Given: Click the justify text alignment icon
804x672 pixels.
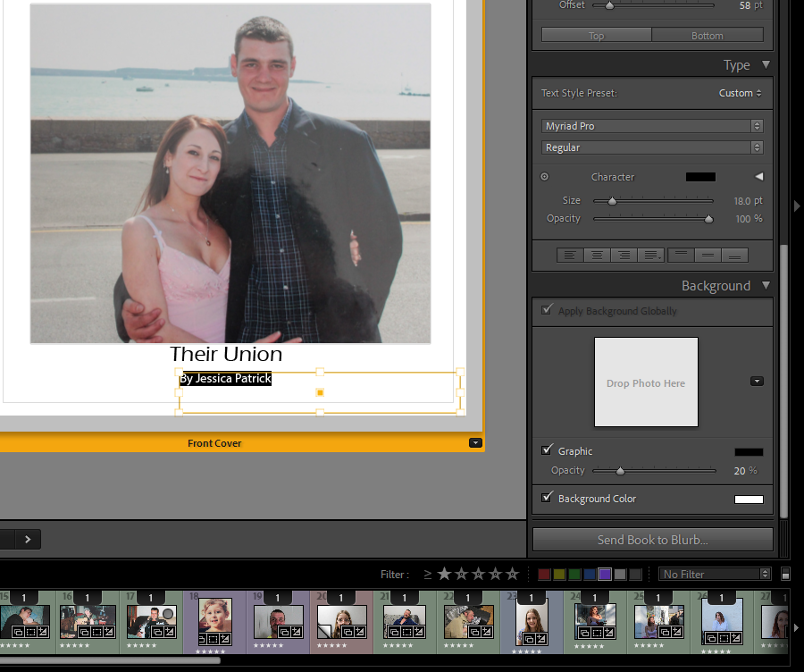Looking at the screenshot, I should (651, 256).
